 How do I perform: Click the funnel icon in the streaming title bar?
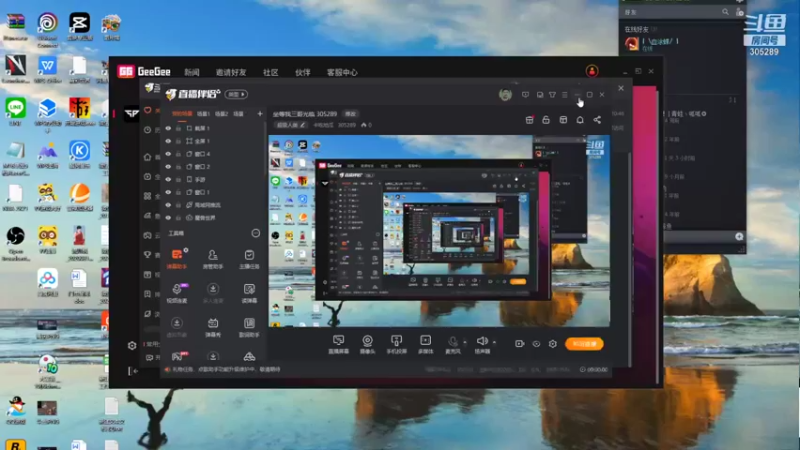tap(553, 95)
